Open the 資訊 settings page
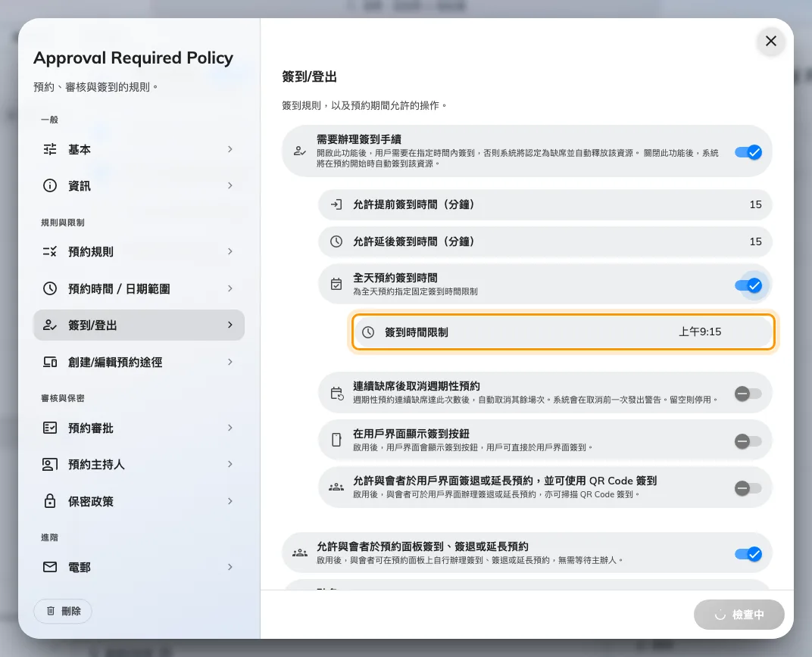812x657 pixels. [x=139, y=185]
